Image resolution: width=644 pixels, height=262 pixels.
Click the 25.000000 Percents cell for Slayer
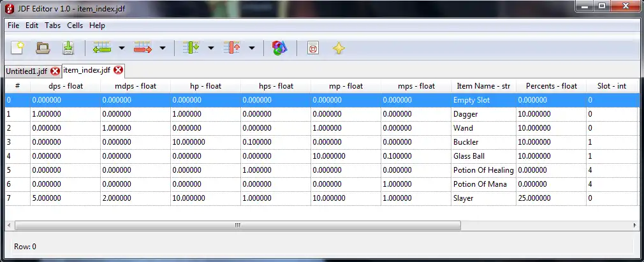[551, 198]
